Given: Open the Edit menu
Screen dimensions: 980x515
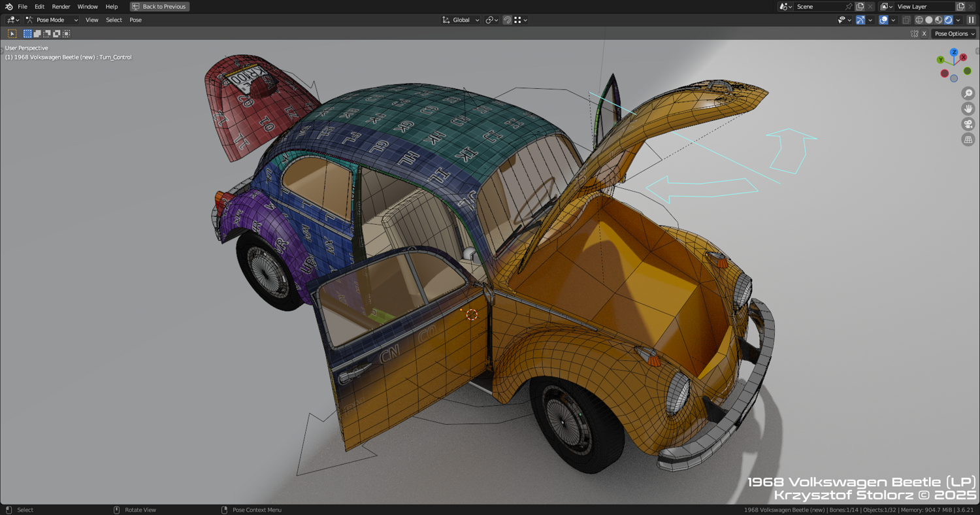Looking at the screenshot, I should click(39, 7).
